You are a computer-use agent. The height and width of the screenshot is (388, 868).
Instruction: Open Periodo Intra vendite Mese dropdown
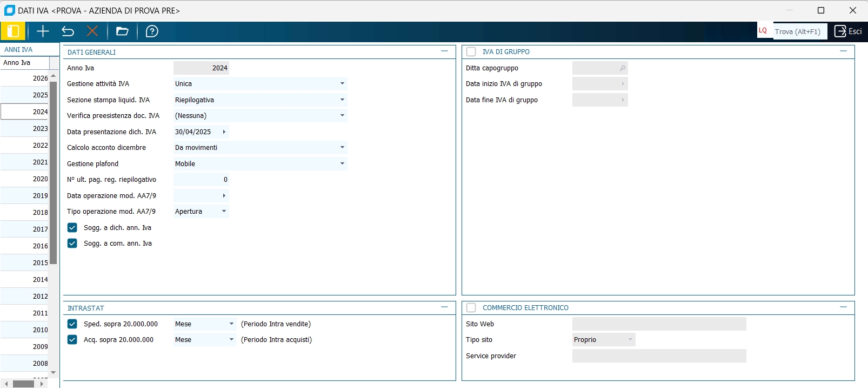(x=231, y=324)
